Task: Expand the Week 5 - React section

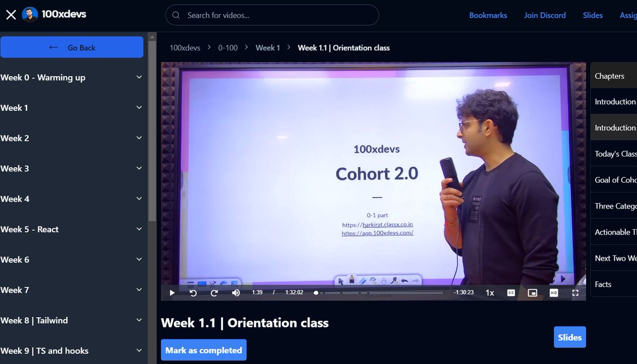Action: [72, 229]
